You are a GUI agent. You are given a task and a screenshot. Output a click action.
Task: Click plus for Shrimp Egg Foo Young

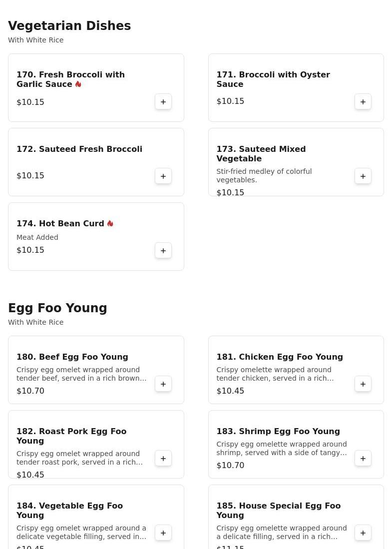pos(363,459)
